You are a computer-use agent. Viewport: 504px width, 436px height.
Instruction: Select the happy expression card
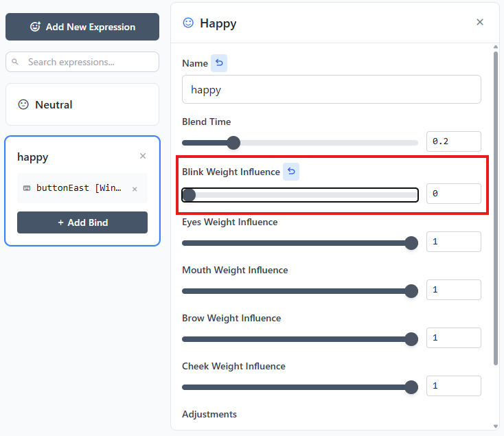coord(69,157)
